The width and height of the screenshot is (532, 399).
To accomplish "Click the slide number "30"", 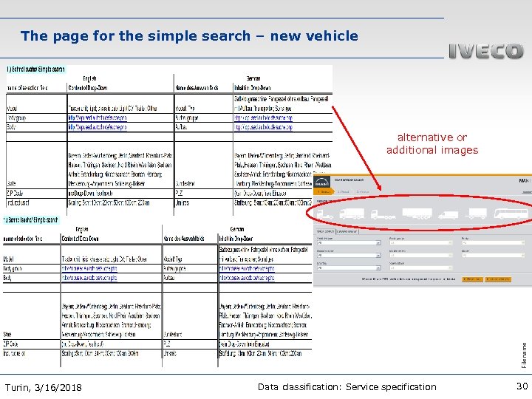I will (522, 386).
